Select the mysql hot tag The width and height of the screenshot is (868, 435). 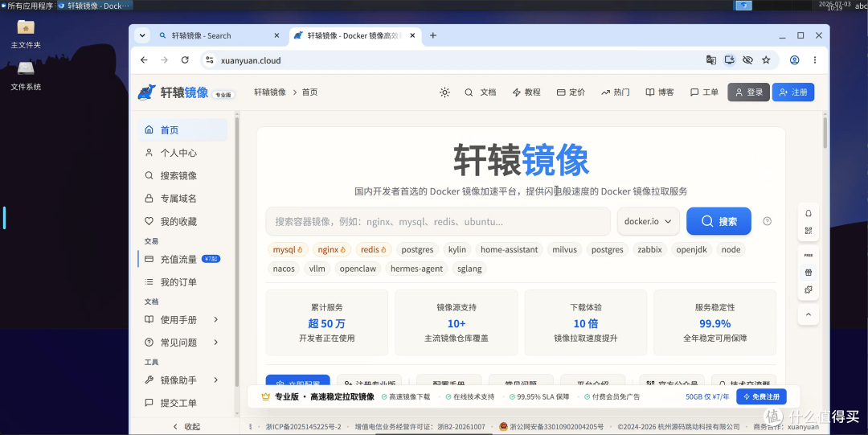pos(288,249)
